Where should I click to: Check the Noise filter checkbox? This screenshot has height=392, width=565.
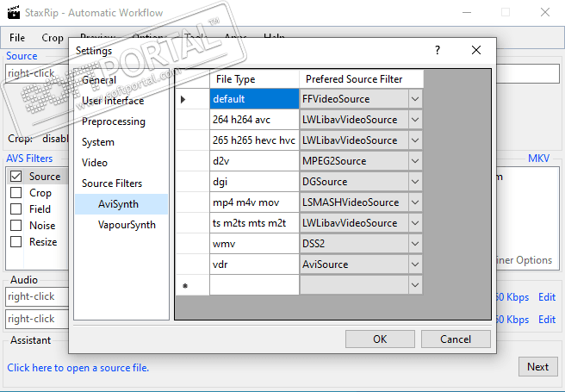pyautogui.click(x=16, y=226)
